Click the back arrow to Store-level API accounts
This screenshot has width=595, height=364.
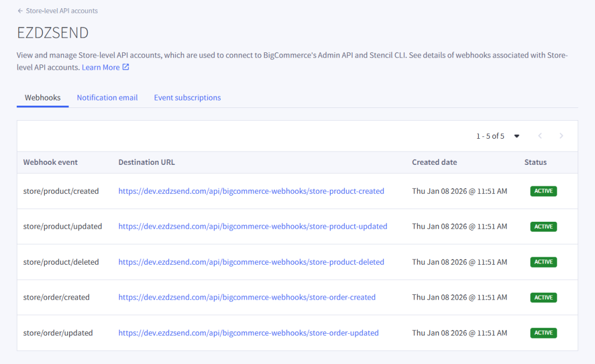pos(20,11)
